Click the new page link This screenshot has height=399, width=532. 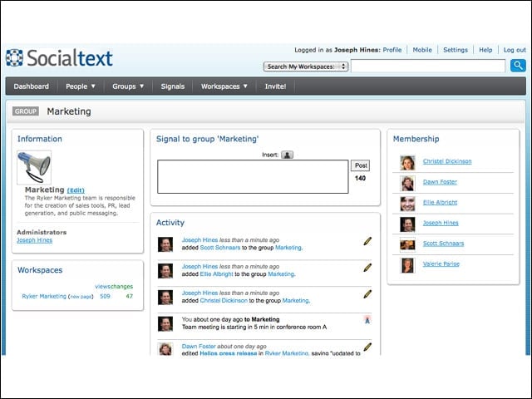(x=81, y=297)
